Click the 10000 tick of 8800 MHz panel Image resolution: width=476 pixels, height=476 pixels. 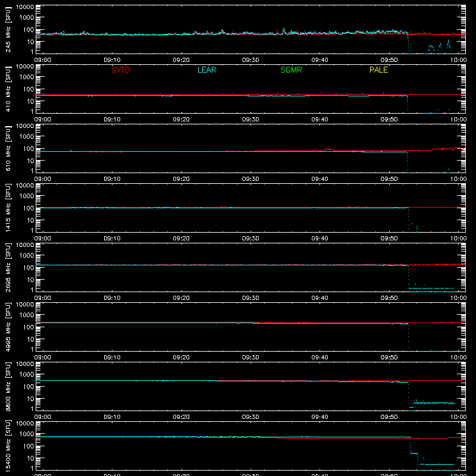click(25, 364)
